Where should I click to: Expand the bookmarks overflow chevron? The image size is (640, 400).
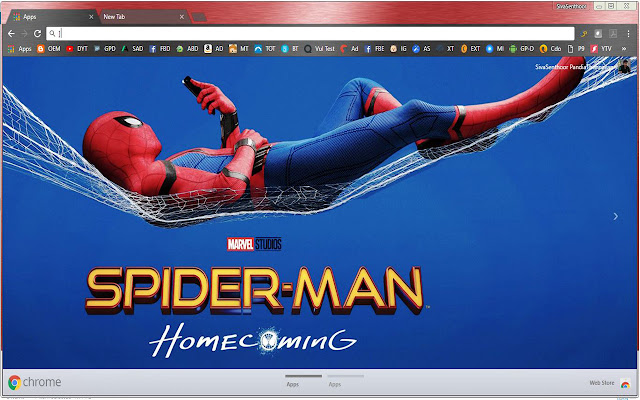click(x=624, y=49)
